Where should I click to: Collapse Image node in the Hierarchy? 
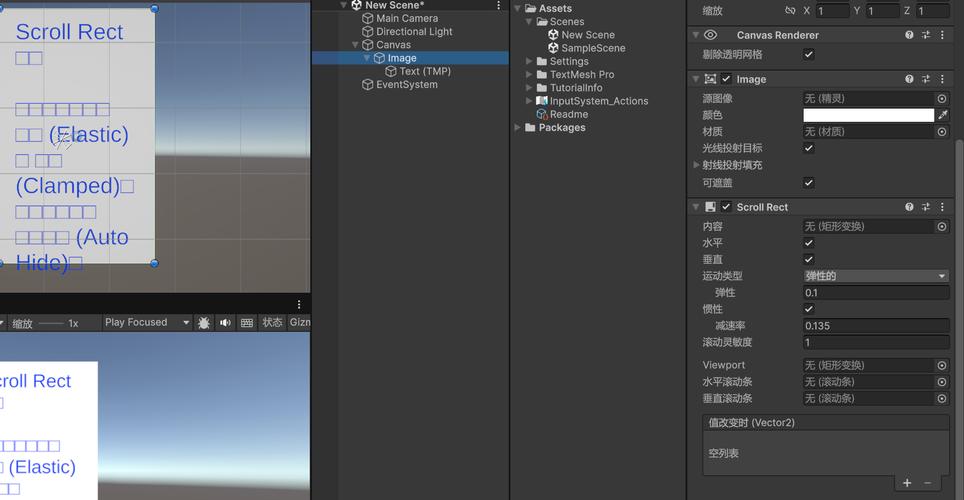coord(366,58)
